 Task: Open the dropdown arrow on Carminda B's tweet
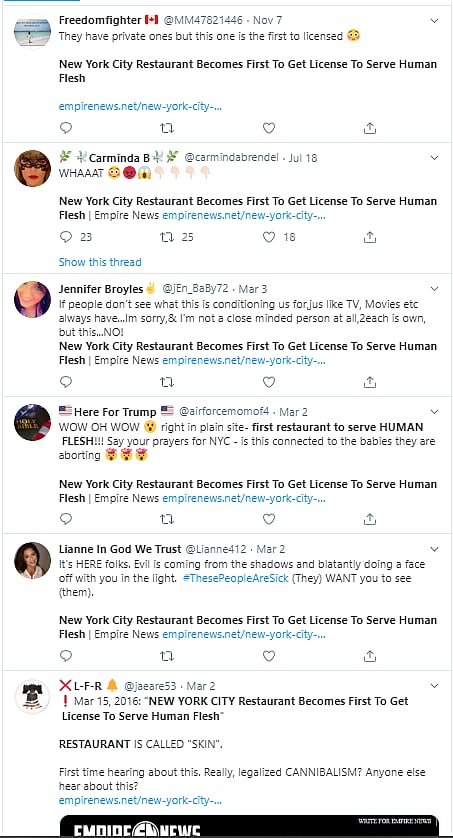click(434, 158)
